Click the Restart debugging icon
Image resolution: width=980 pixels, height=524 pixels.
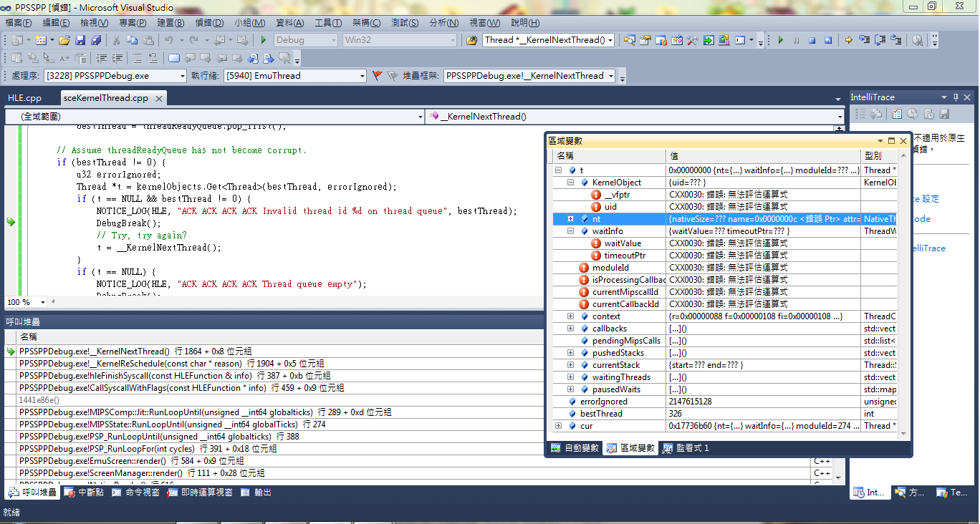(828, 40)
